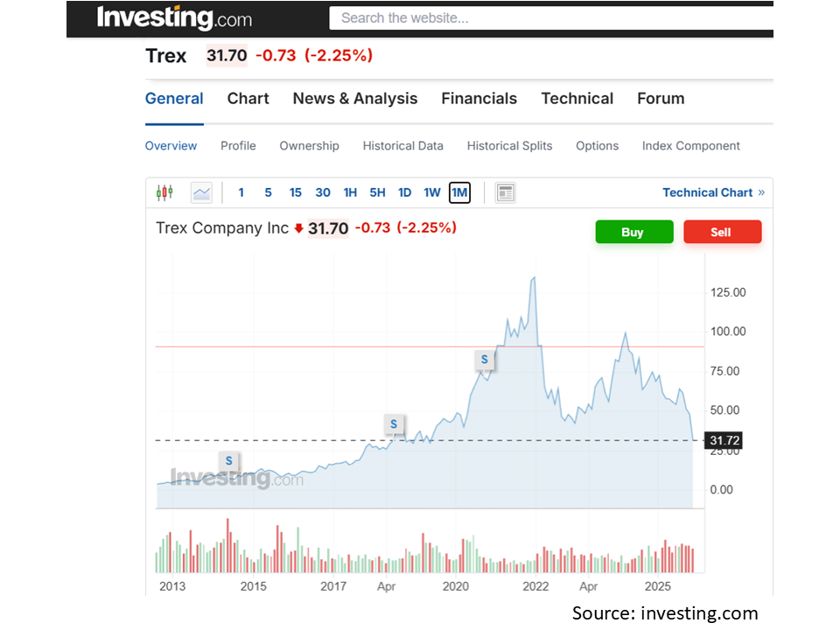Screen dimensions: 840x630
Task: Switch to the area chart icon
Action: tap(201, 192)
